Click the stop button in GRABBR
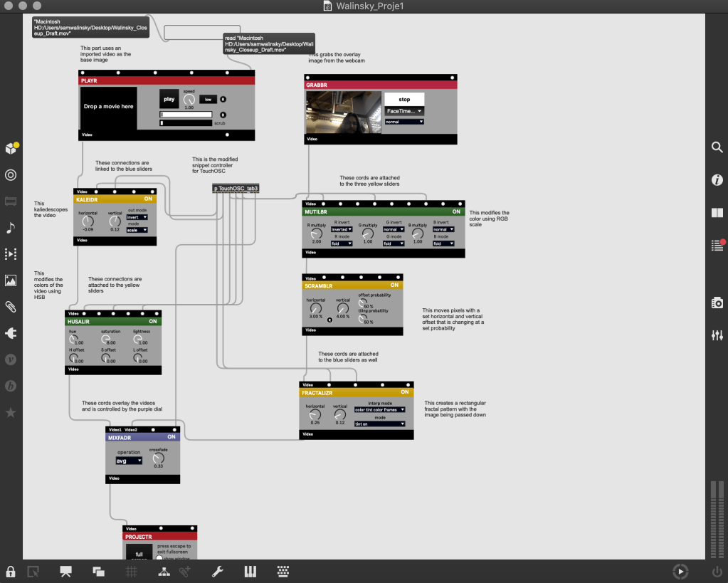 coord(403,100)
